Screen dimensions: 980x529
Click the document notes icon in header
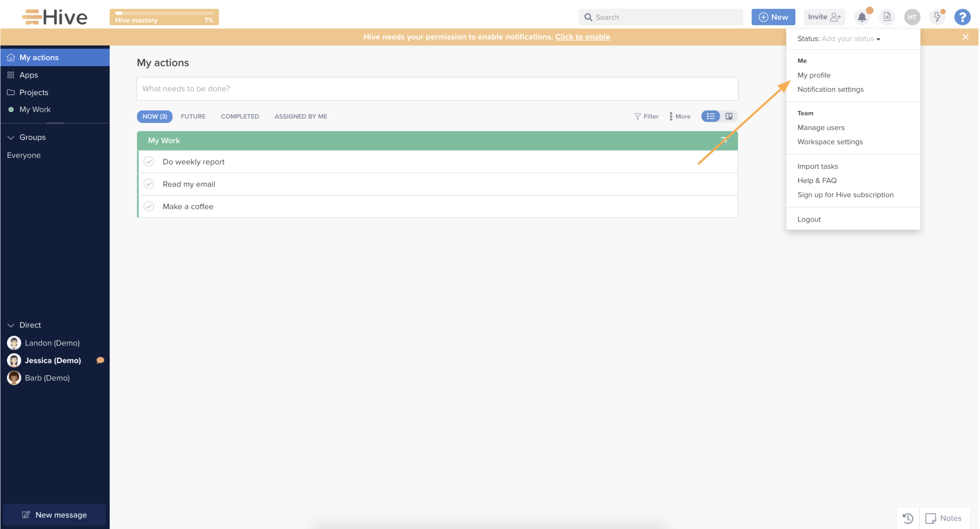887,17
